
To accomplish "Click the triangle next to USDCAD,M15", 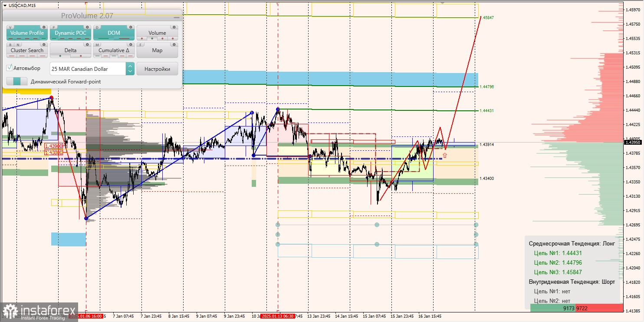I will (x=4, y=5).
